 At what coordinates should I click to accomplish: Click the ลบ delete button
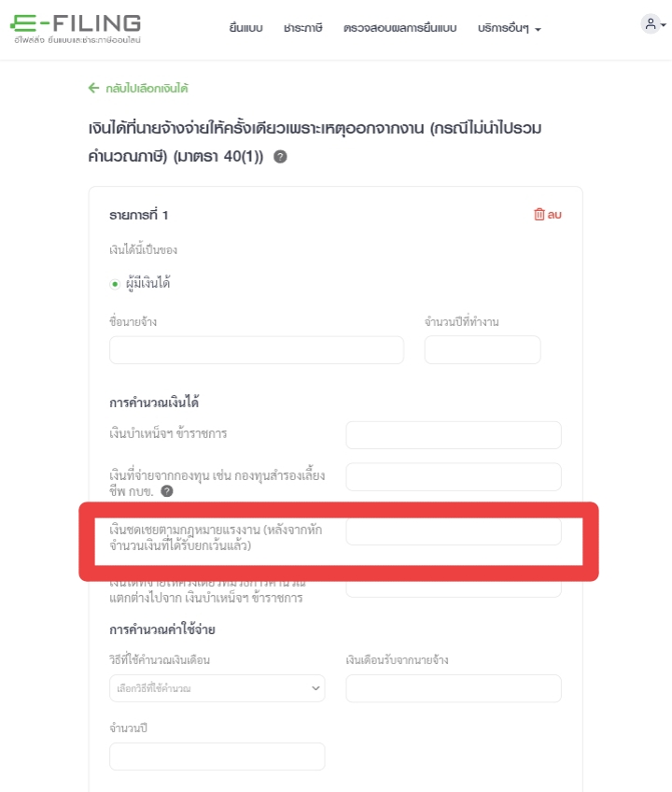tap(548, 214)
